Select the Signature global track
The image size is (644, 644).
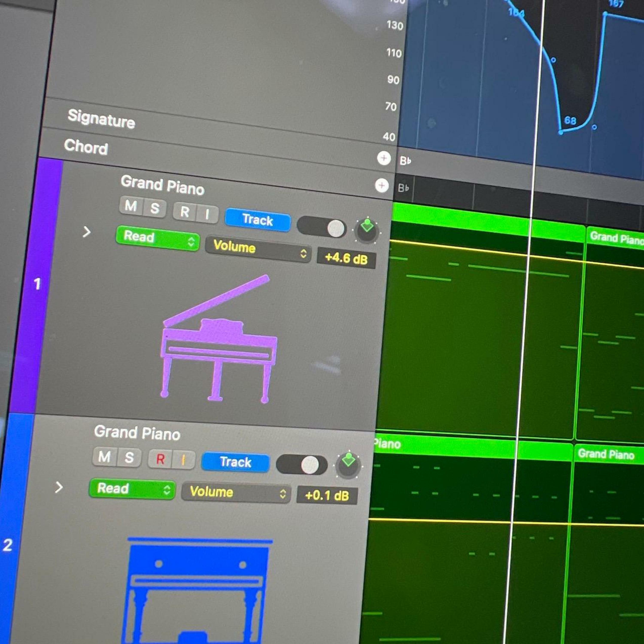point(101,119)
